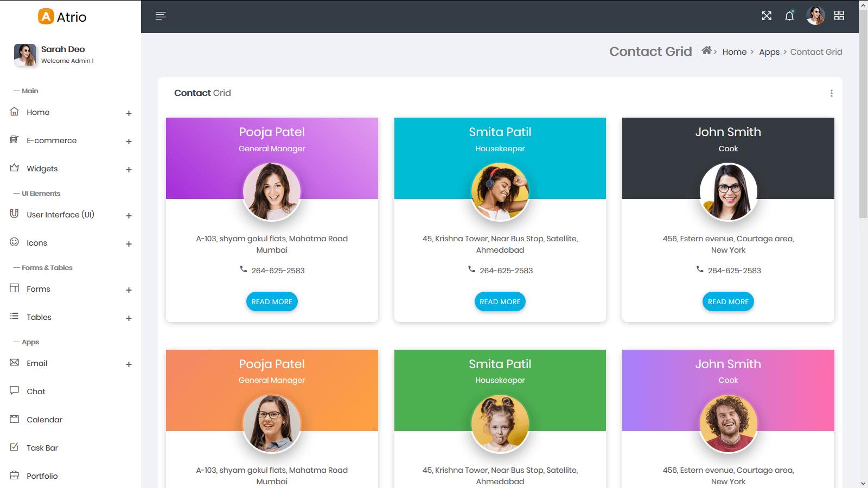Click the Calendar icon in sidebar
Image resolution: width=868 pixels, height=488 pixels.
coord(15,419)
